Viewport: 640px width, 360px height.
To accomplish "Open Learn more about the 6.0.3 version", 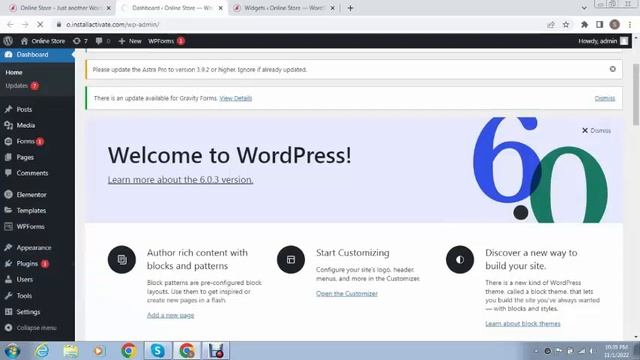I will pyautogui.click(x=180, y=180).
